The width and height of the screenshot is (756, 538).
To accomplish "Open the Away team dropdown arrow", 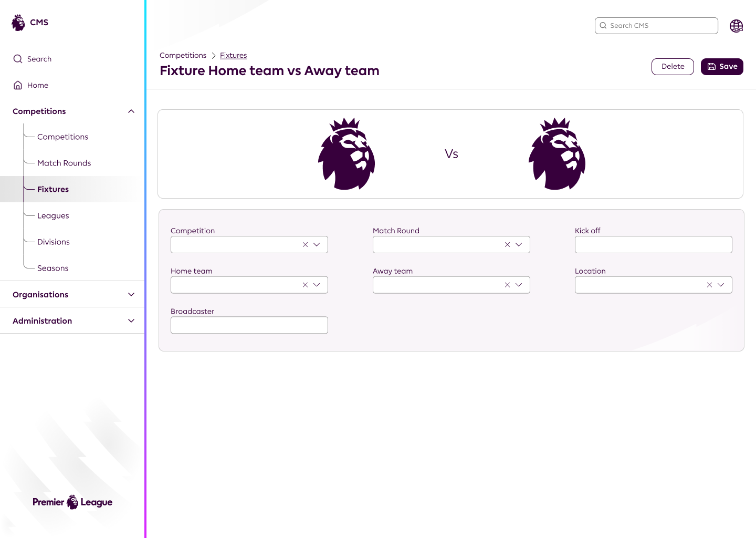I will pyautogui.click(x=519, y=285).
